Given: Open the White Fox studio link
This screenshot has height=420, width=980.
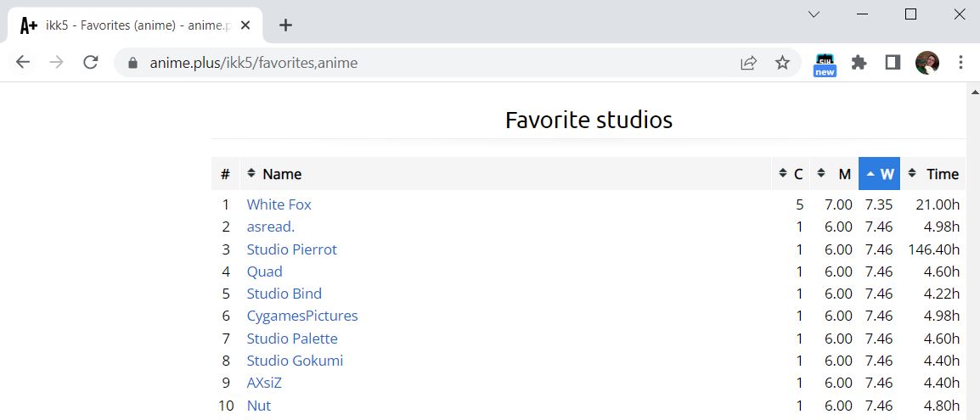Looking at the screenshot, I should tap(279, 204).
